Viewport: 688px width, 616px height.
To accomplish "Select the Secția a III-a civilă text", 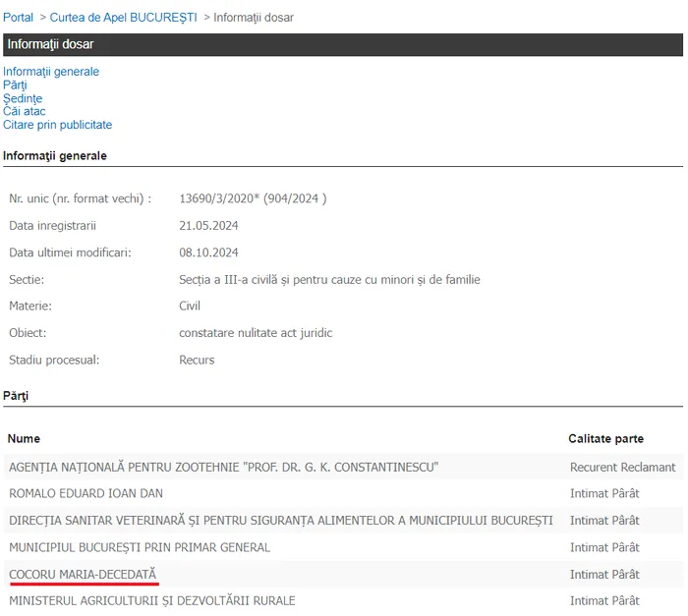I will (x=329, y=280).
